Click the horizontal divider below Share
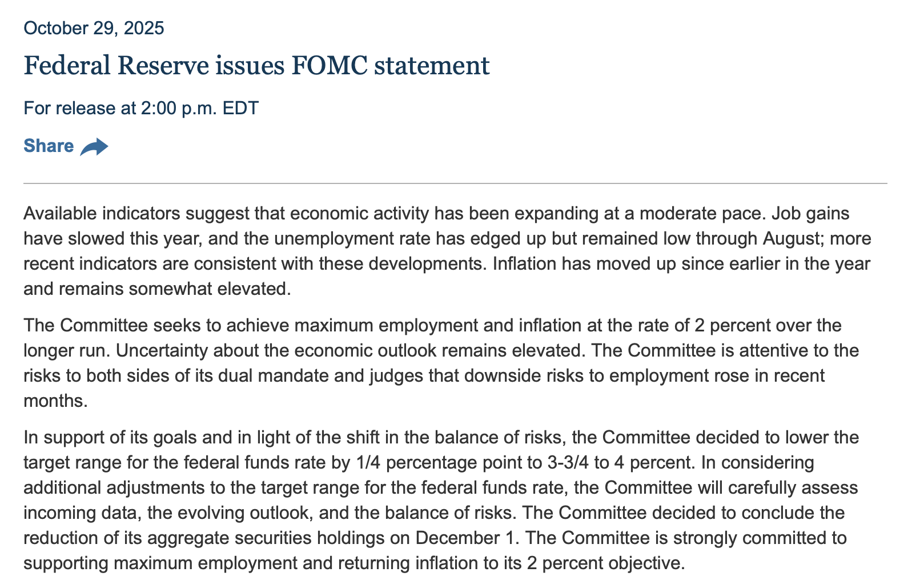 pyautogui.click(x=455, y=183)
